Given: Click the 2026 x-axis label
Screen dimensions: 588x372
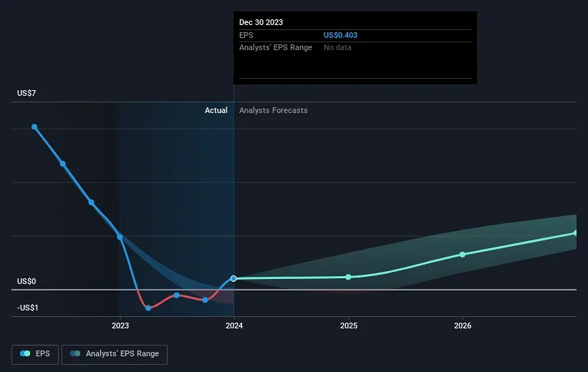Looking at the screenshot, I should [x=463, y=326].
